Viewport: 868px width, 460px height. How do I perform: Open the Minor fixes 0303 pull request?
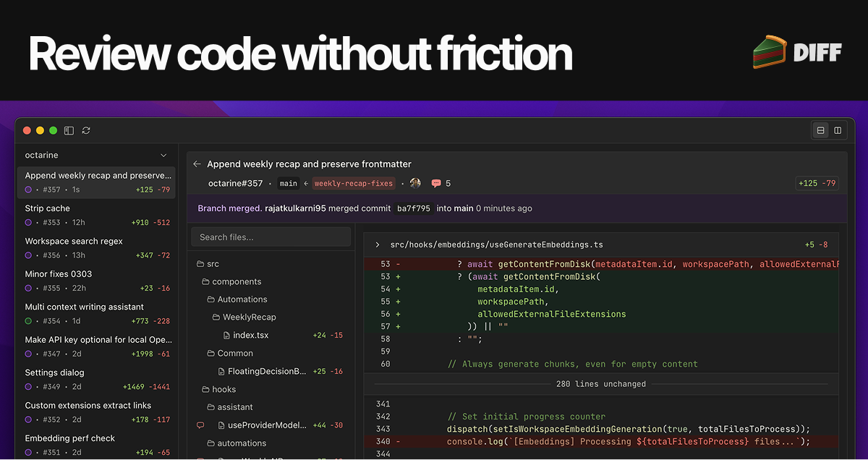[95, 281]
